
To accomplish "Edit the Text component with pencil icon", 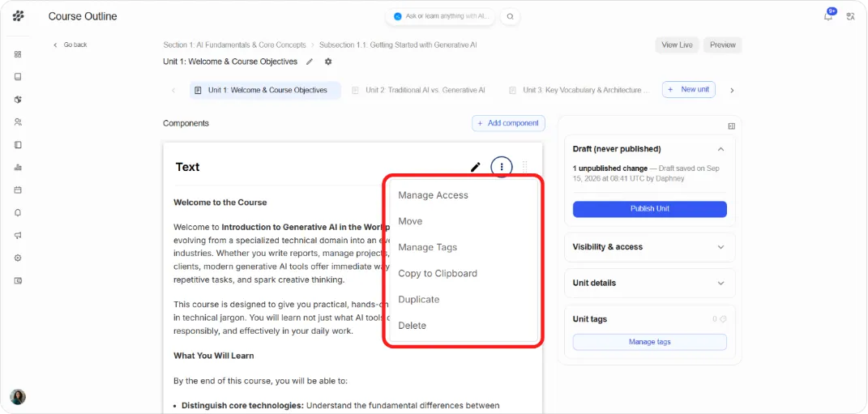I will tap(475, 167).
